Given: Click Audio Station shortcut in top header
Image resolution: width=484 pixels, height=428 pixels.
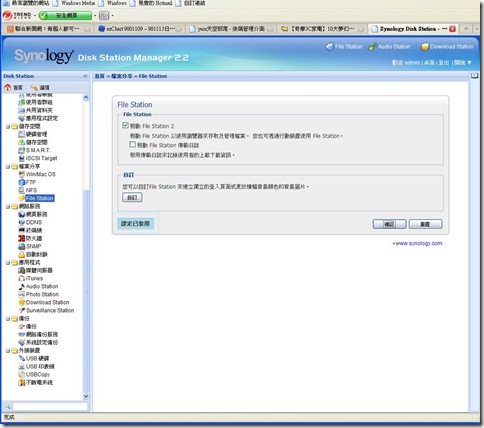Looking at the screenshot, I should point(389,47).
